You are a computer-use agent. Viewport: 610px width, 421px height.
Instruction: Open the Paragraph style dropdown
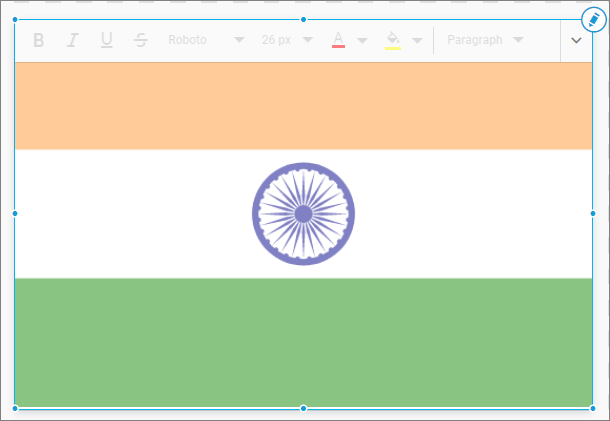click(485, 40)
